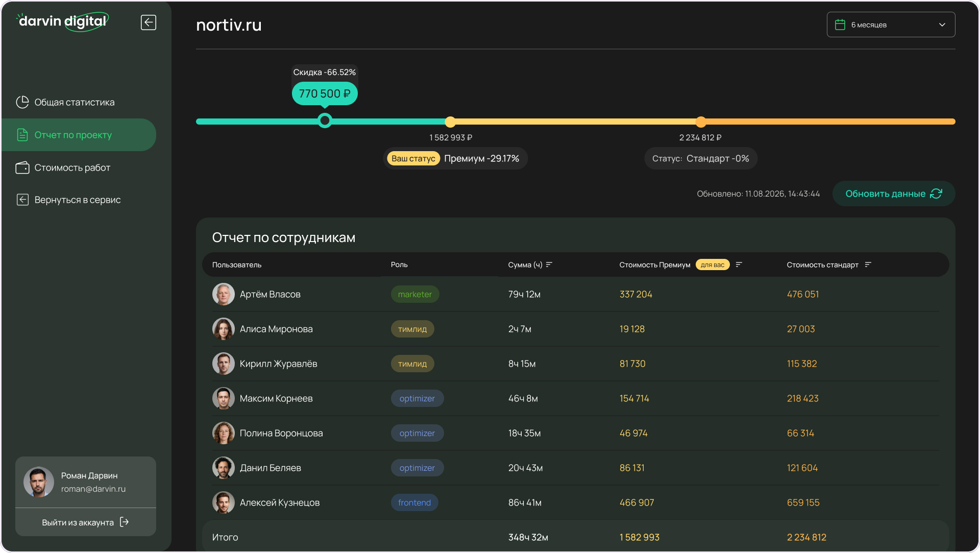The image size is (980, 553).
Task: Sort by Стоимость Премиум column icon
Action: tap(739, 265)
